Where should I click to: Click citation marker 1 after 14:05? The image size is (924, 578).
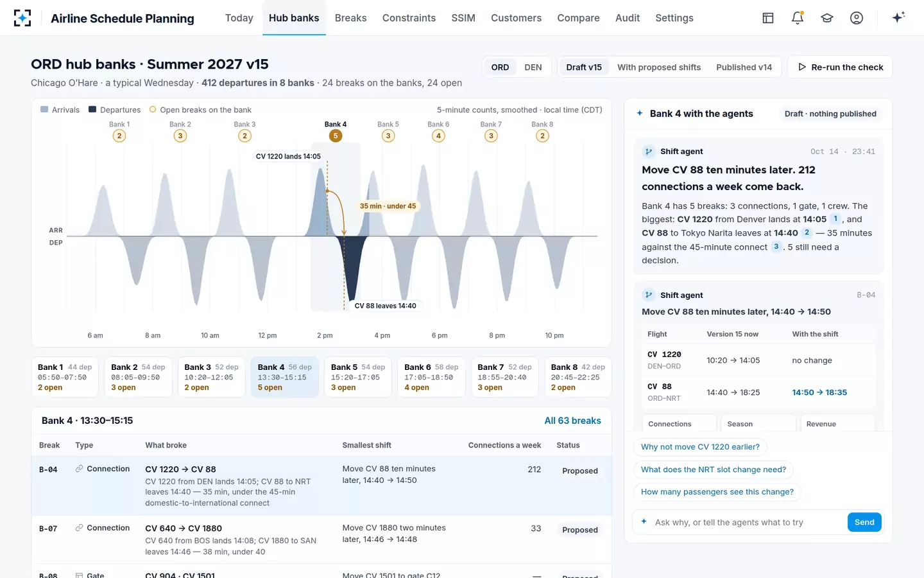click(x=835, y=219)
